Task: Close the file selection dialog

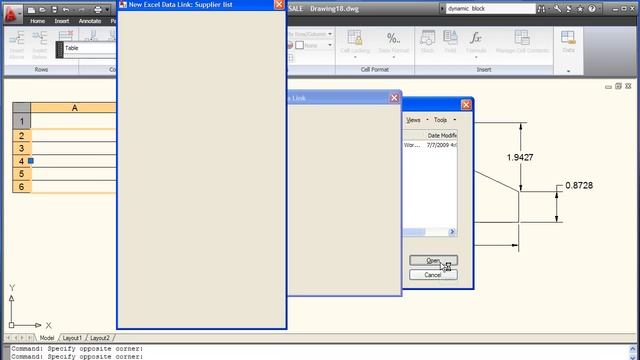Action: point(466,105)
